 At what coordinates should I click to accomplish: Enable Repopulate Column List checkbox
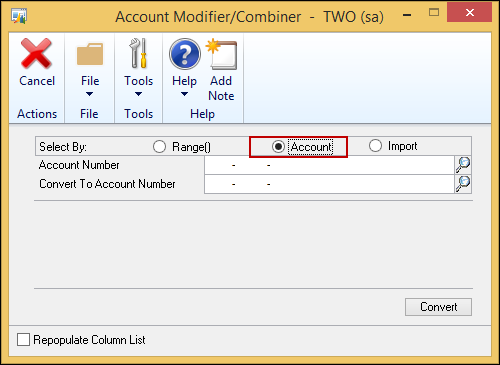point(23,340)
